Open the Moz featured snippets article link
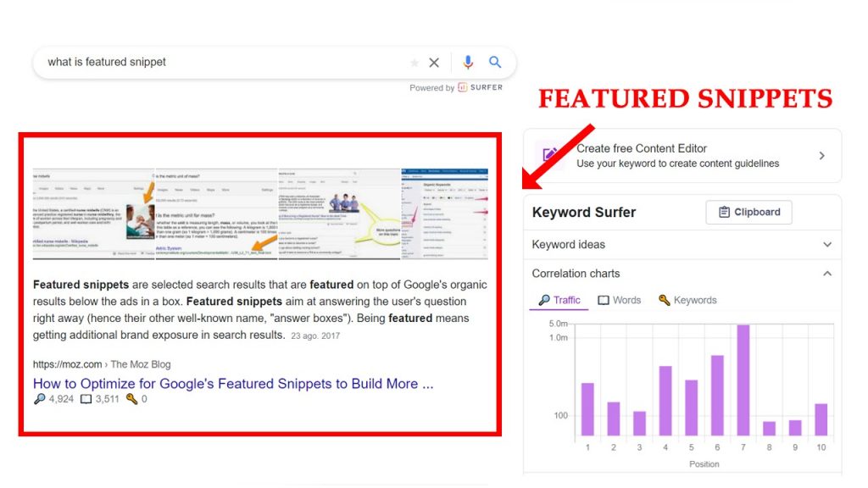 [233, 384]
